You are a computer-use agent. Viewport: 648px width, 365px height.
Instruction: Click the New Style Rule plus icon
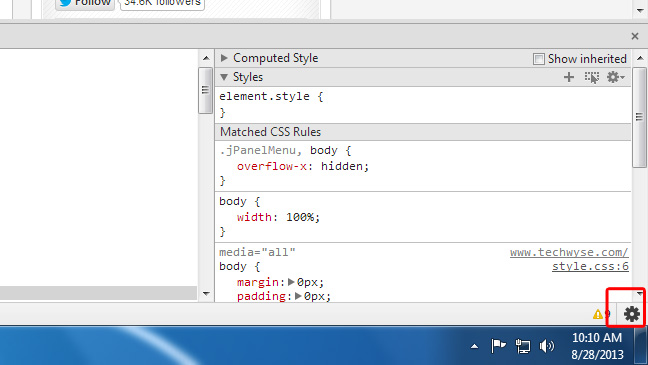(569, 77)
